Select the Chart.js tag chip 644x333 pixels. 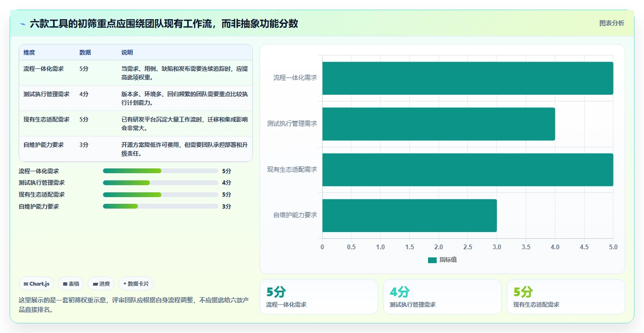point(36,284)
